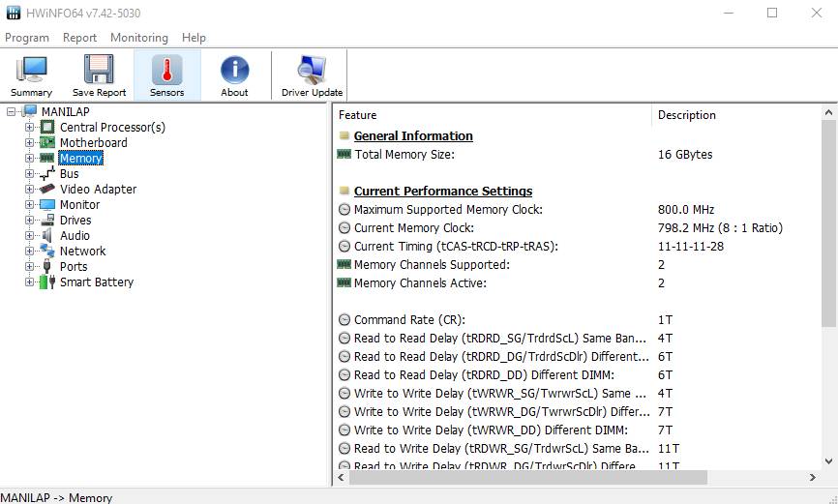
Task: Click the MANILAP computer icon
Action: click(30, 111)
